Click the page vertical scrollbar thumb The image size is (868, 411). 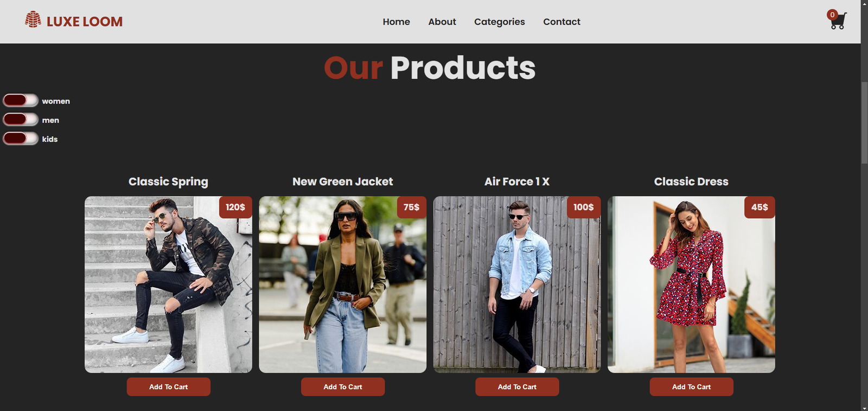(x=864, y=122)
